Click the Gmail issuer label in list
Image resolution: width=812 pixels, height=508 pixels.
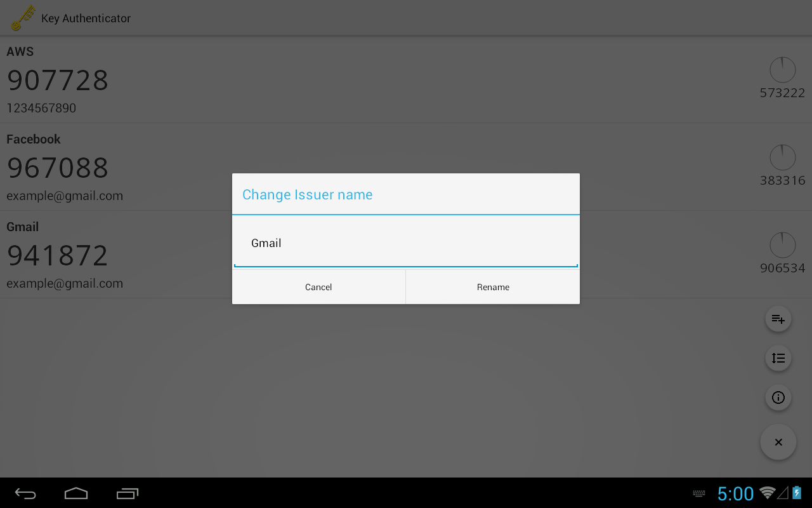[x=23, y=227]
